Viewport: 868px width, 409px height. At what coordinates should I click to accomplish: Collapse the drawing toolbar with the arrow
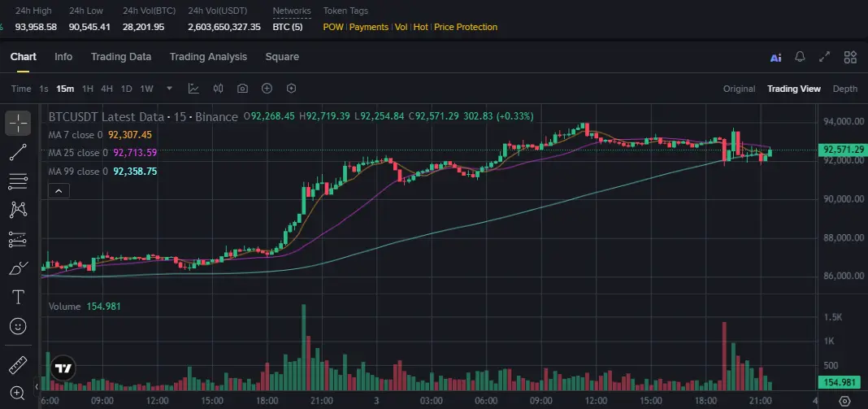pos(37,387)
